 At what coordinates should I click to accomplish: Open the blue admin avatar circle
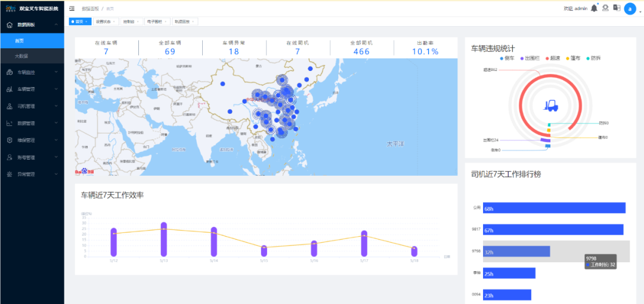(630, 8)
